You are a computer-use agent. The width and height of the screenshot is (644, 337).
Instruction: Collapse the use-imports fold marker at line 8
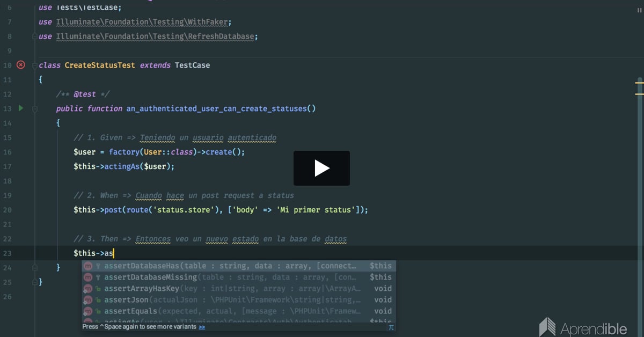click(34, 36)
